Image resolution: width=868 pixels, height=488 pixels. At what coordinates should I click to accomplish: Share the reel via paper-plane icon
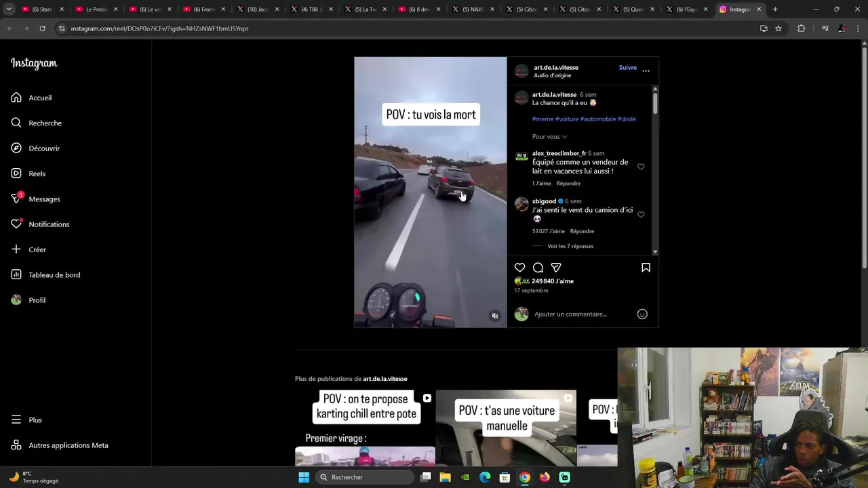[556, 268]
